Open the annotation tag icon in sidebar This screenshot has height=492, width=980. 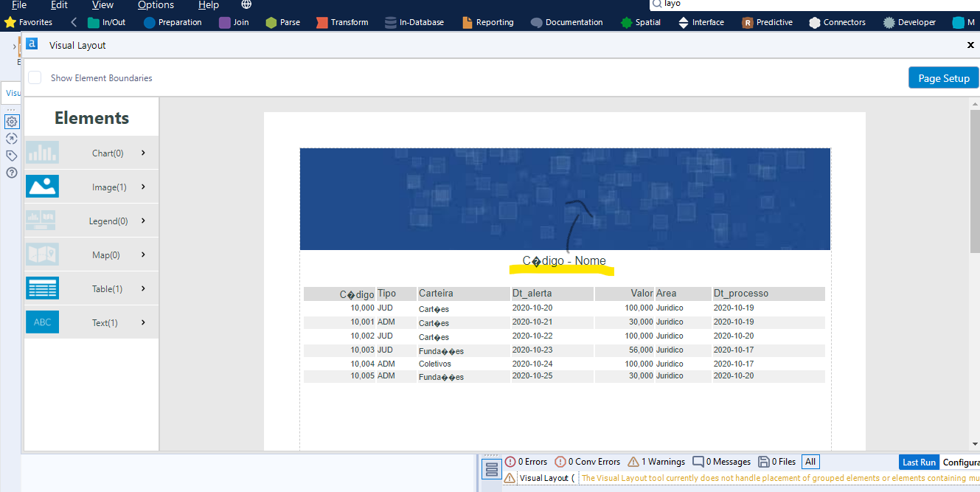(12, 156)
